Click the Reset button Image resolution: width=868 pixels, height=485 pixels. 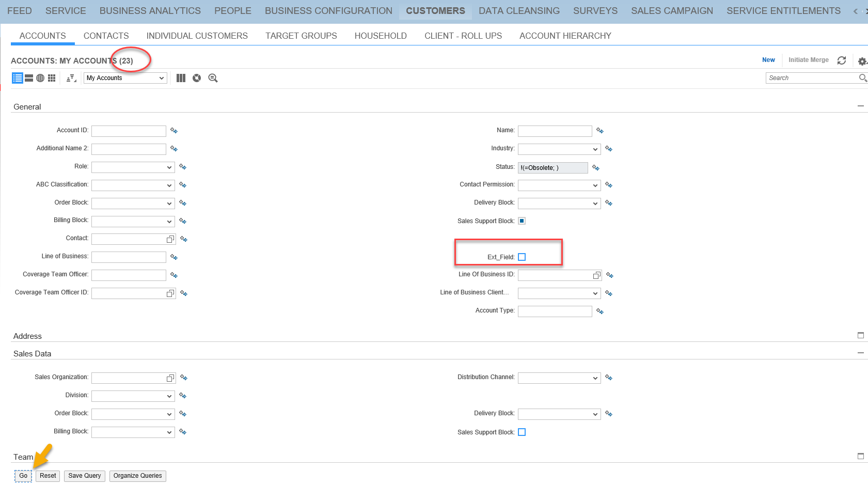(48, 476)
